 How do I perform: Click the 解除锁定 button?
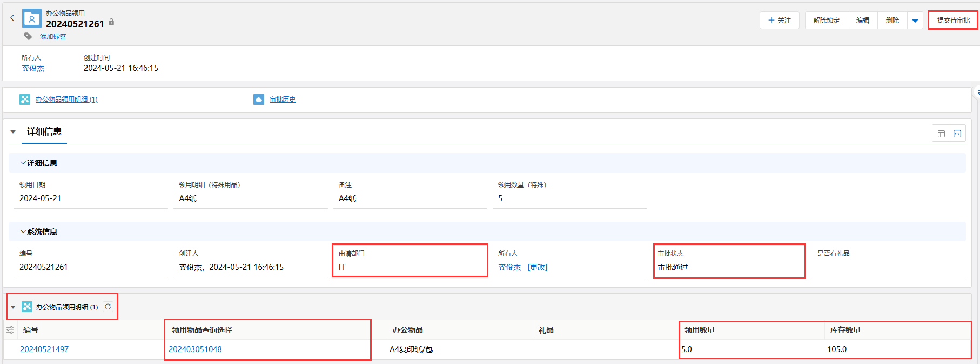pyautogui.click(x=826, y=21)
